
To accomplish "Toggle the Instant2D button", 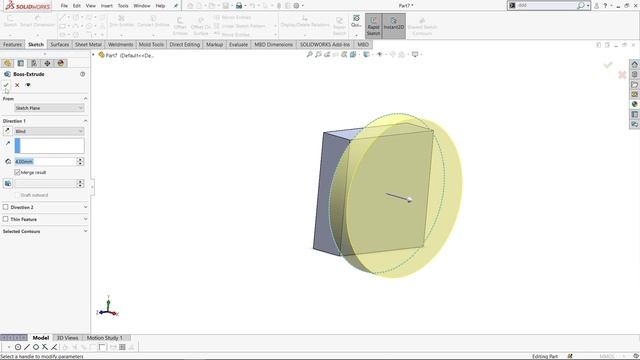I will coord(394,27).
